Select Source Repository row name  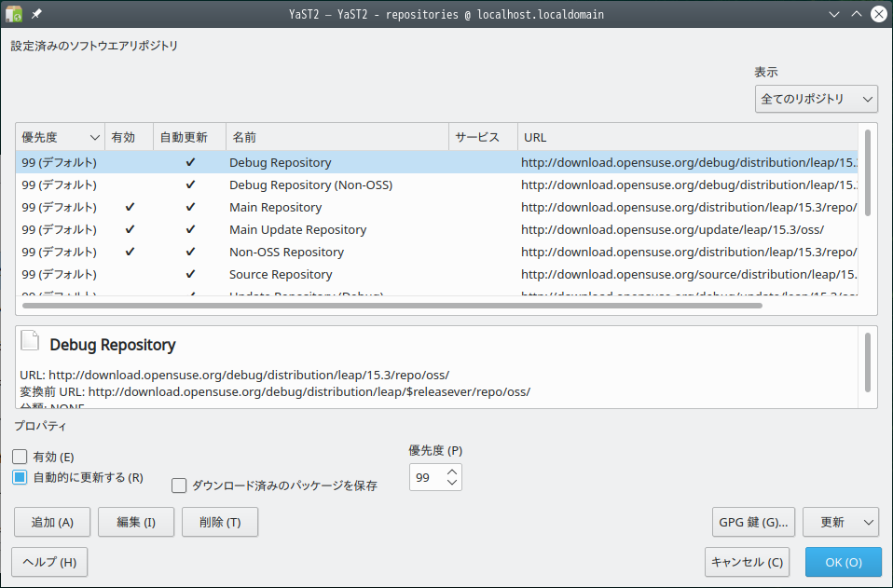(x=281, y=274)
